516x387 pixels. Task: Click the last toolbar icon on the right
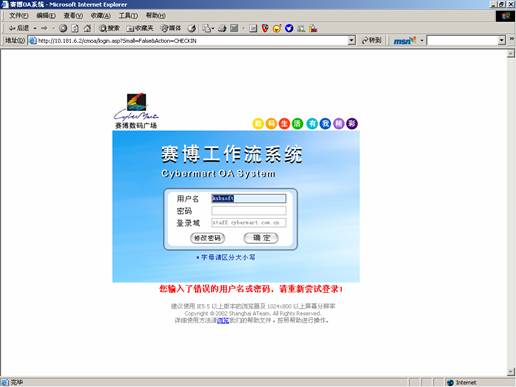tap(313, 29)
